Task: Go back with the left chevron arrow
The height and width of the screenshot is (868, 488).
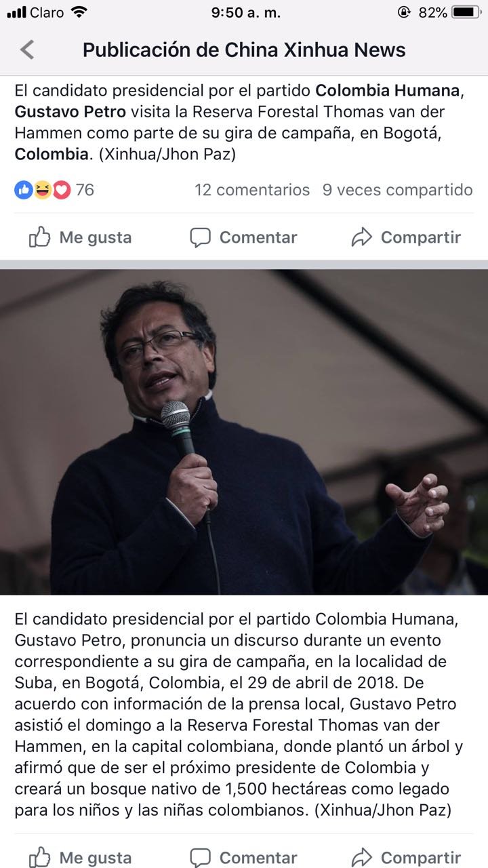Action: click(27, 50)
